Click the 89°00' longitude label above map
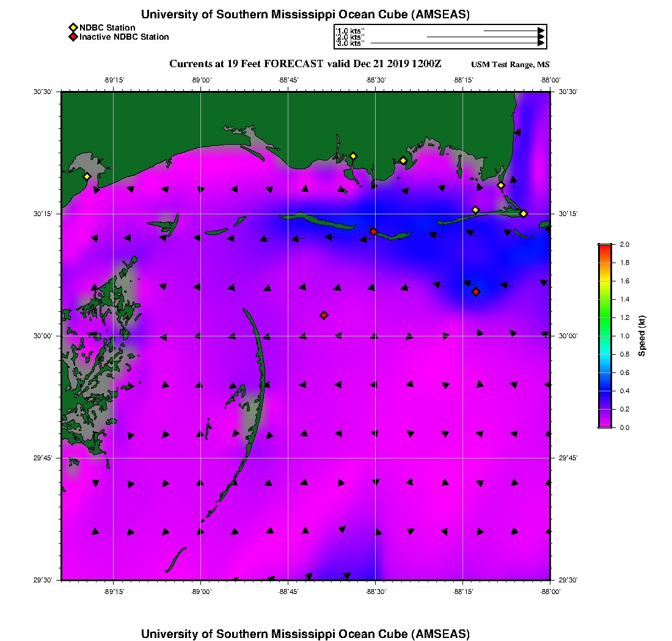This screenshot has height=641, width=672. click(201, 79)
